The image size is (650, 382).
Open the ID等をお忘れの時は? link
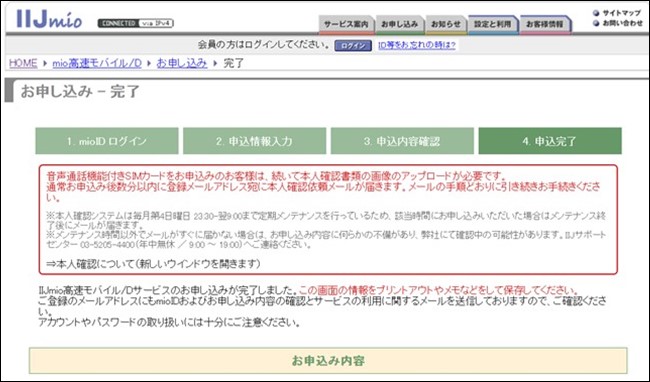point(417,45)
